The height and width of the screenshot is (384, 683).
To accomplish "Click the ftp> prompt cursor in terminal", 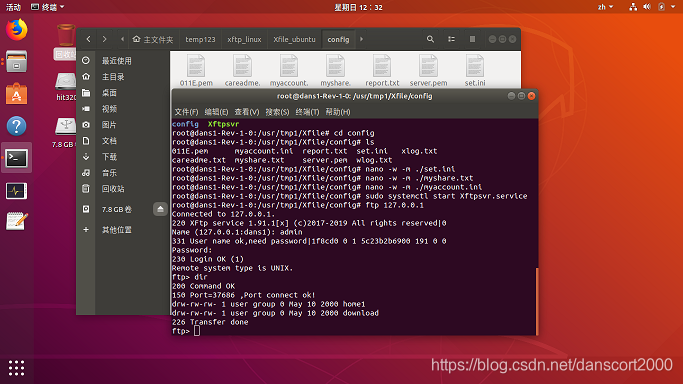I will (197, 331).
